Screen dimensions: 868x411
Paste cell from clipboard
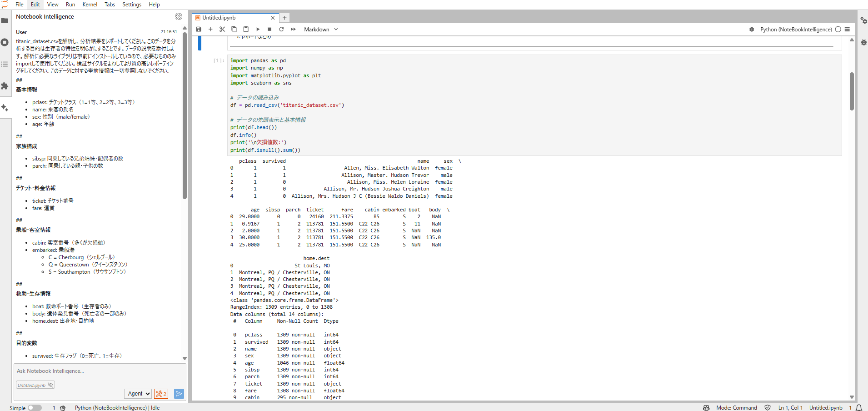point(246,29)
